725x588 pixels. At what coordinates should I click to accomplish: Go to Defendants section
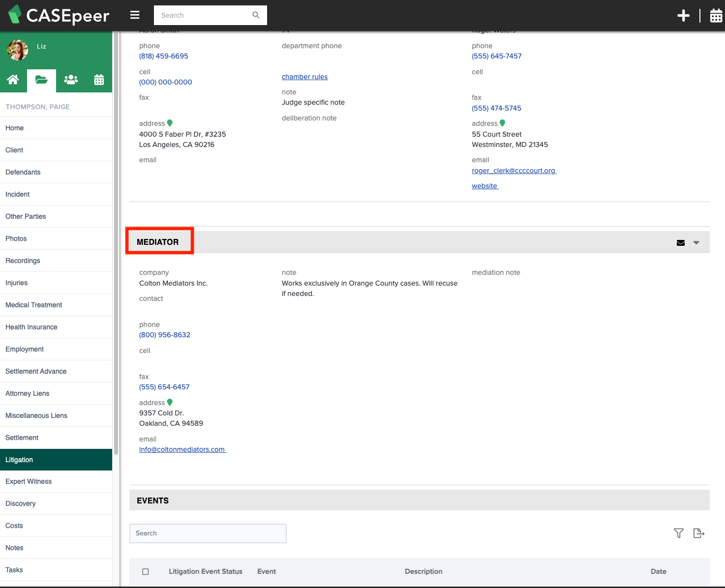click(x=56, y=172)
